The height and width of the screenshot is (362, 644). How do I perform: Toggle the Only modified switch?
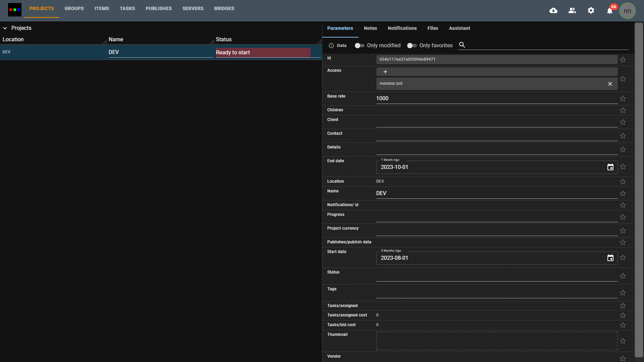point(360,46)
